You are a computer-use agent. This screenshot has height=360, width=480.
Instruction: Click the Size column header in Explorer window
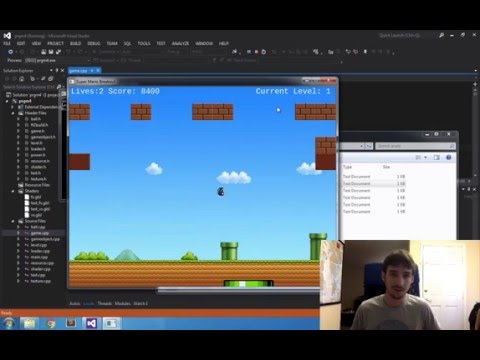(386, 167)
